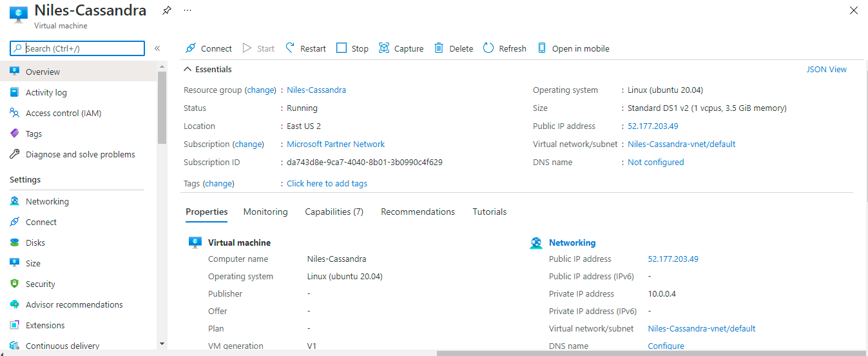Open the more options ellipsis menu
Screen dimensions: 868x356
188,11
